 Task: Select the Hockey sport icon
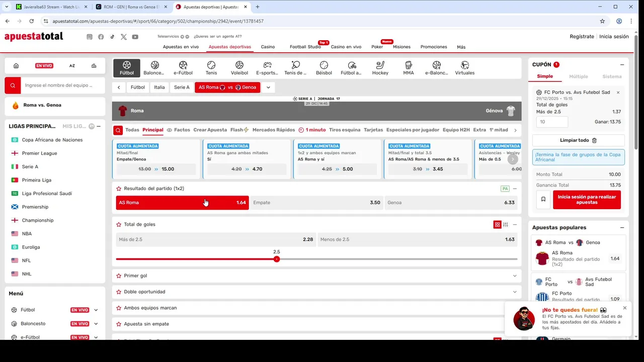pyautogui.click(x=380, y=68)
